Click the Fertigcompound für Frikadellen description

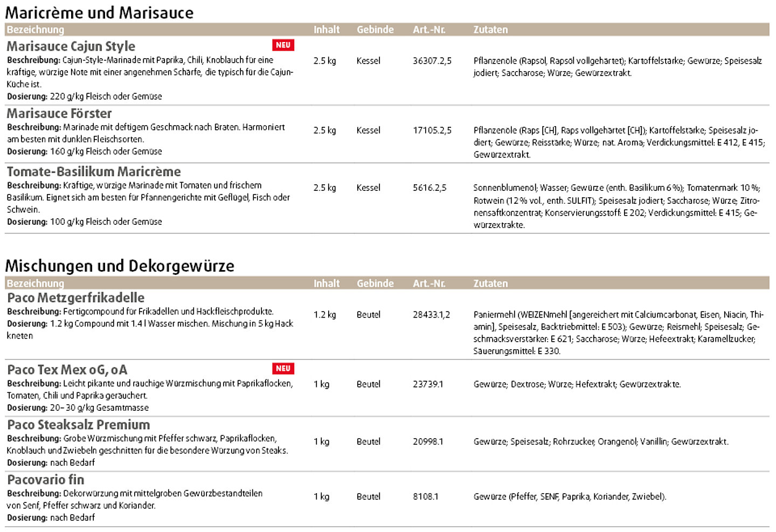(140, 312)
